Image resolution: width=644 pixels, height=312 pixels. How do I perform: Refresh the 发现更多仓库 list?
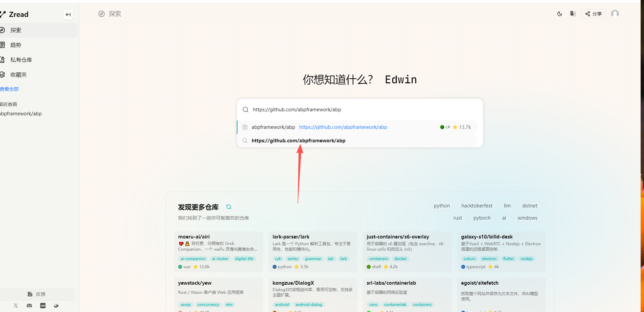pyautogui.click(x=229, y=207)
